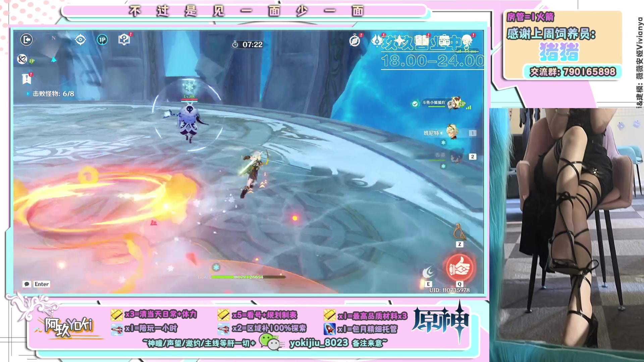Click gift icon beside x1=最高品质材料x3

coord(330,315)
